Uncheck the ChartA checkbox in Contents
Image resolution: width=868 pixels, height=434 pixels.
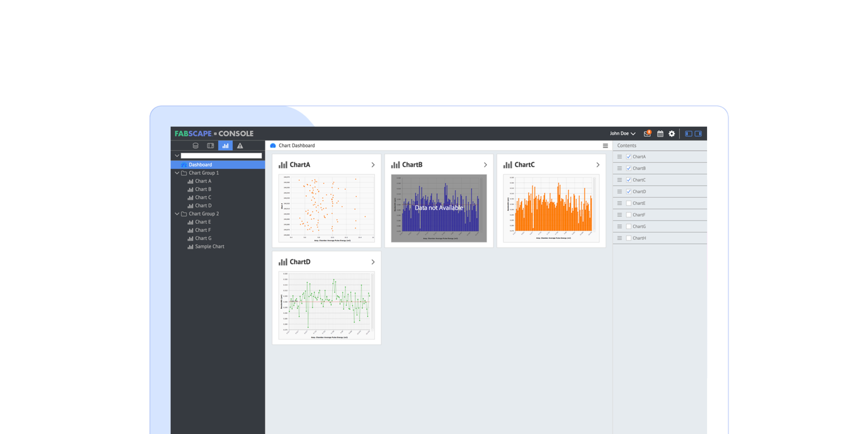click(629, 157)
